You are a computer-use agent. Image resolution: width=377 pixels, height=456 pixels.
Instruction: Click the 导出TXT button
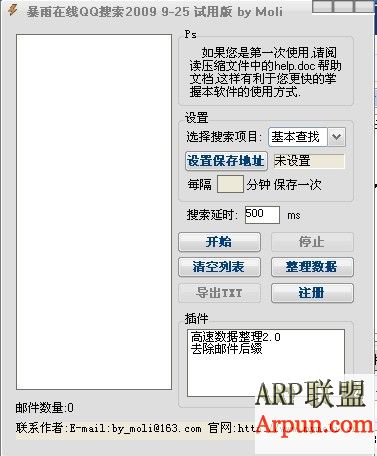[219, 293]
